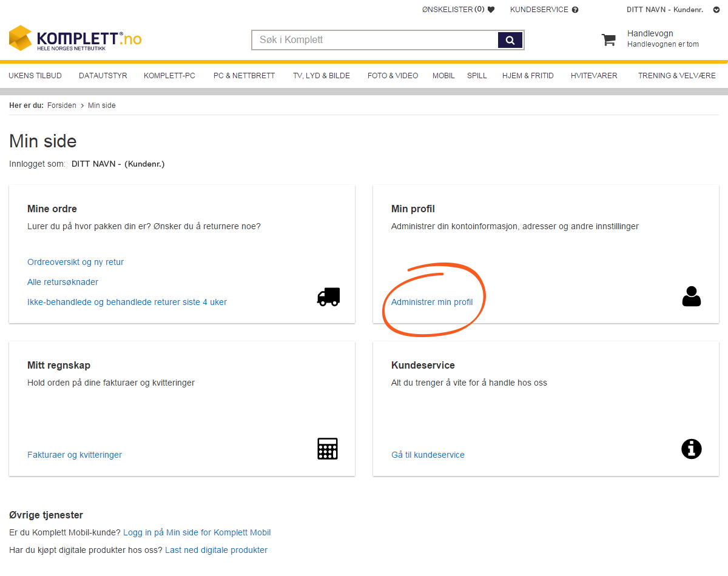728x576 pixels.
Task: Click the delivery truck icon
Action: pyautogui.click(x=328, y=297)
